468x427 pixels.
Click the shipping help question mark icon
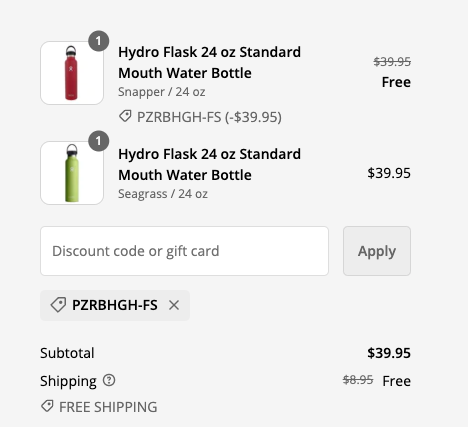[x=109, y=380]
